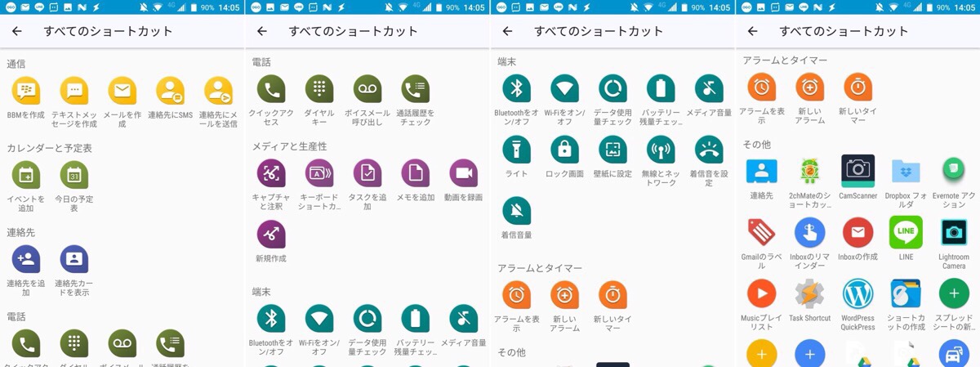Tap the BBMを作成 shortcut icon
This screenshot has height=367, width=980.
click(26, 91)
